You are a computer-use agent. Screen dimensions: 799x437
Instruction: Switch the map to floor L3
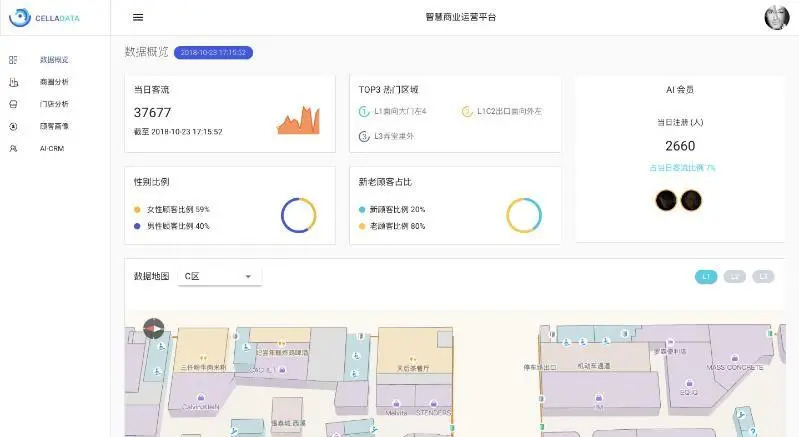click(x=764, y=276)
